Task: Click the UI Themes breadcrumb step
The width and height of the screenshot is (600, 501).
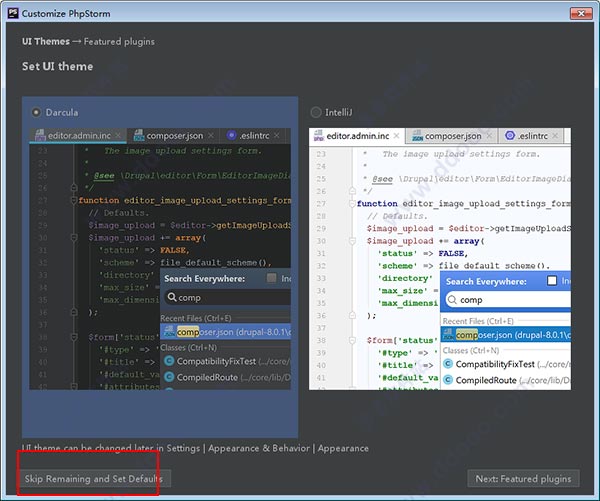Action: [46, 41]
